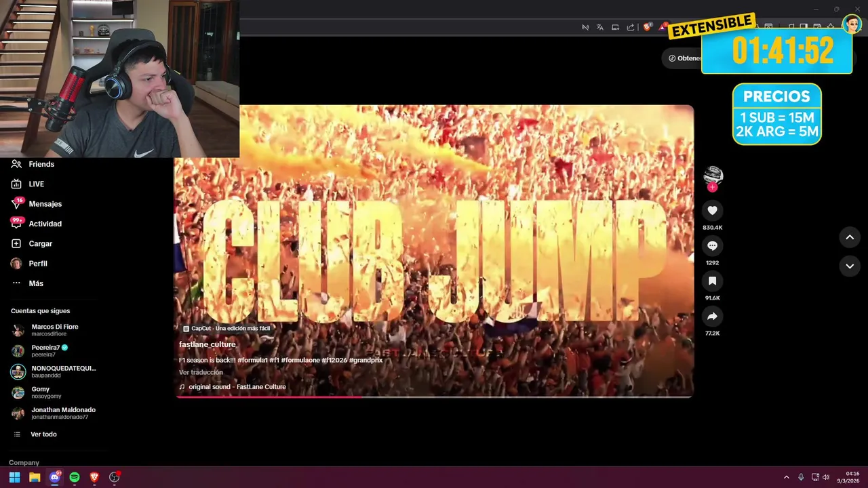Open volume control in system tray
Viewport: 868px width, 488px height.
[x=826, y=477]
